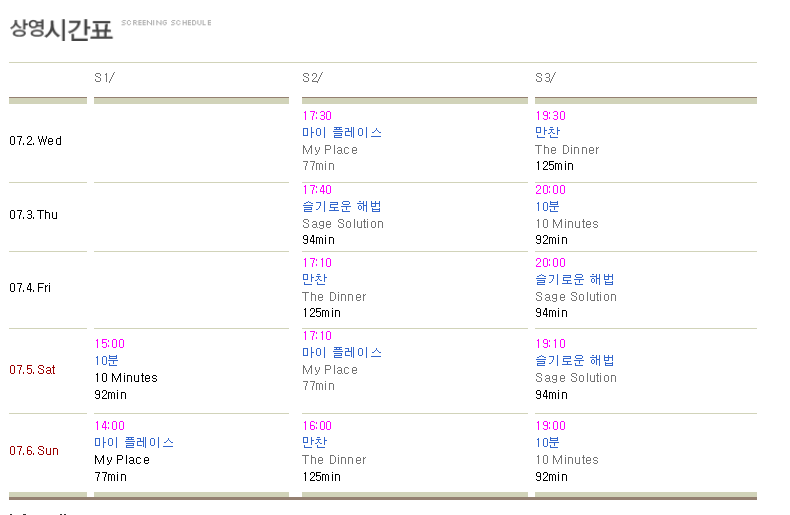
Task: Select the 17:10 showtime on Friday
Action: [317, 263]
